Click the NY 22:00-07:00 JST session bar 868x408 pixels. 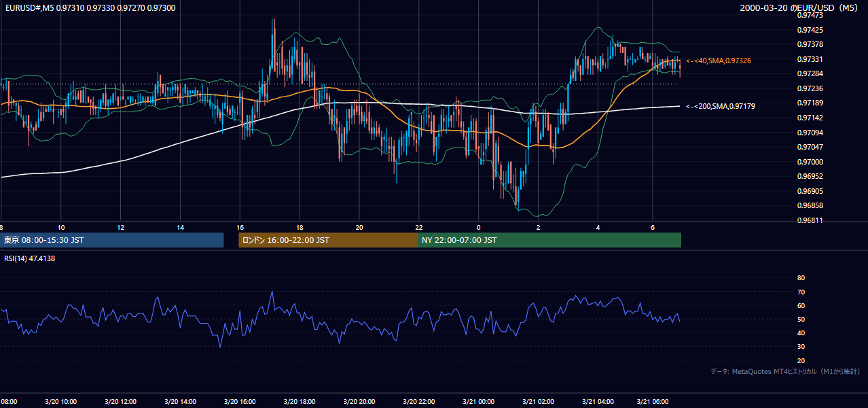549,240
